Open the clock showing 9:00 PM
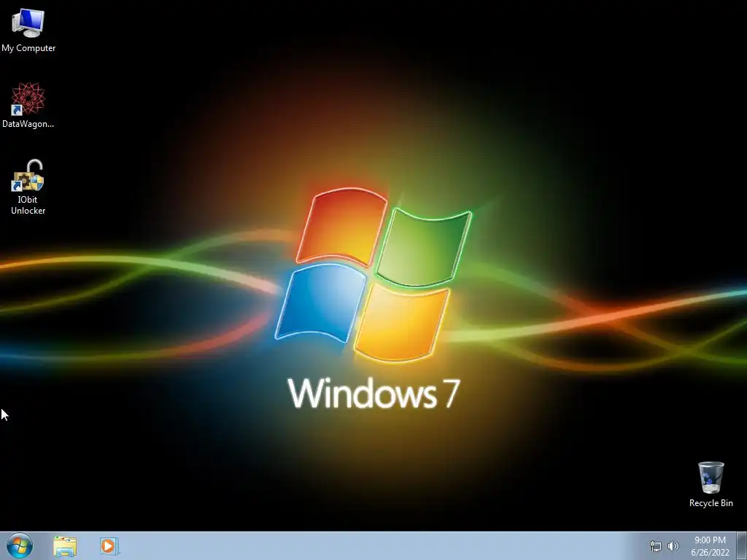The height and width of the screenshot is (560, 747). pos(710,546)
